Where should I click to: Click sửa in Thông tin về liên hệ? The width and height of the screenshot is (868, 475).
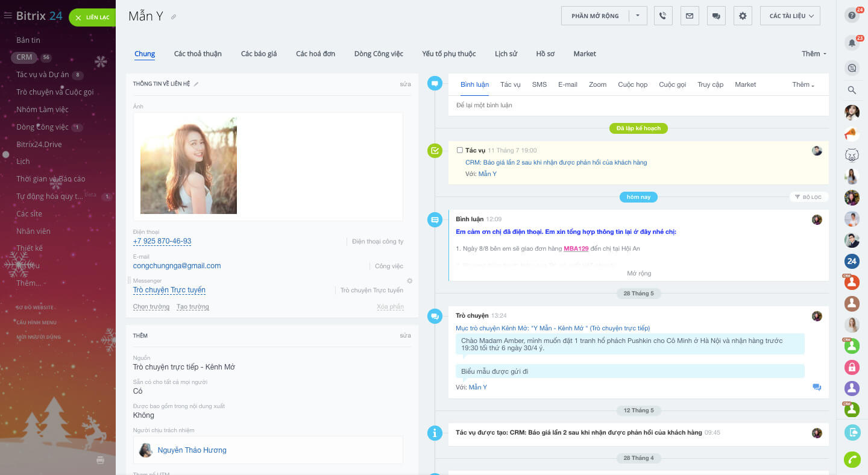[405, 84]
